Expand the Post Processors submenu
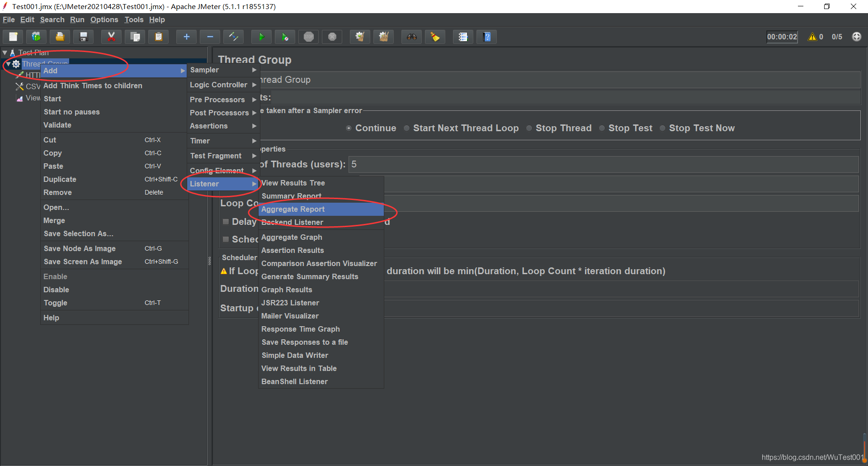This screenshot has width=868, height=466. coord(223,113)
